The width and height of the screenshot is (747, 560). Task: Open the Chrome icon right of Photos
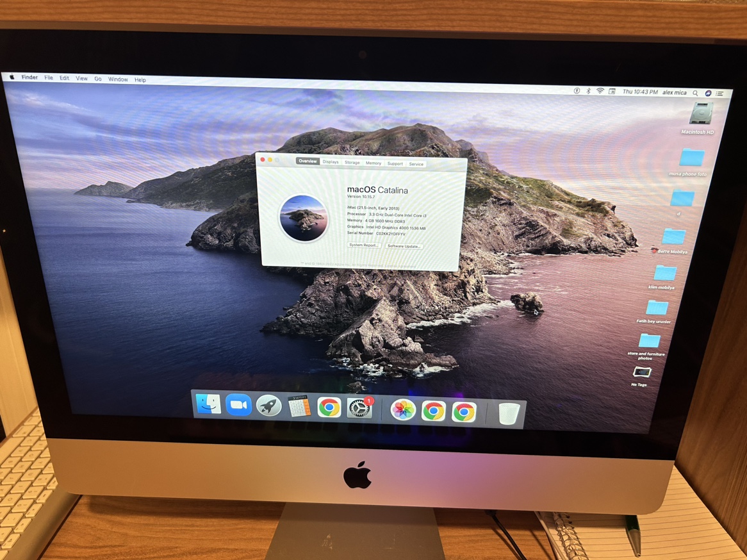[x=434, y=411]
